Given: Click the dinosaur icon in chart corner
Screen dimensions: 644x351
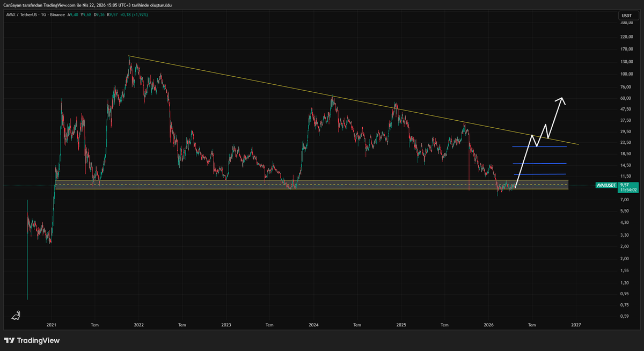Looking at the screenshot, I should (x=17, y=315).
